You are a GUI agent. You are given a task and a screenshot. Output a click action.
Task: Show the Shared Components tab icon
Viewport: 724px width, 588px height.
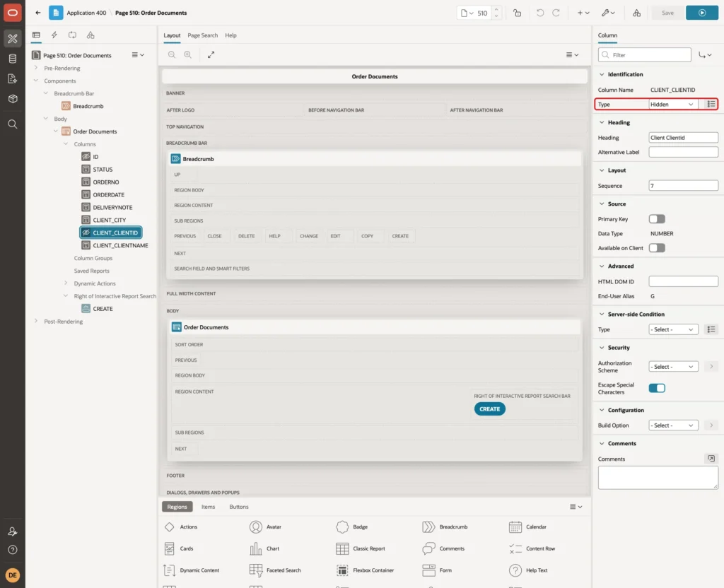(x=90, y=35)
